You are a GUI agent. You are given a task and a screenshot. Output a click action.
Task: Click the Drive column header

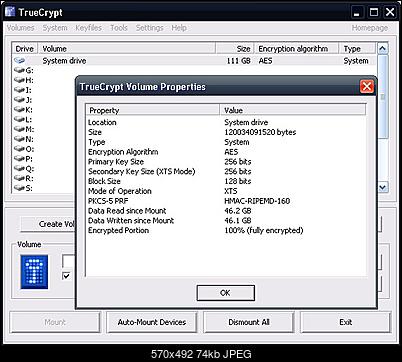tap(25, 49)
